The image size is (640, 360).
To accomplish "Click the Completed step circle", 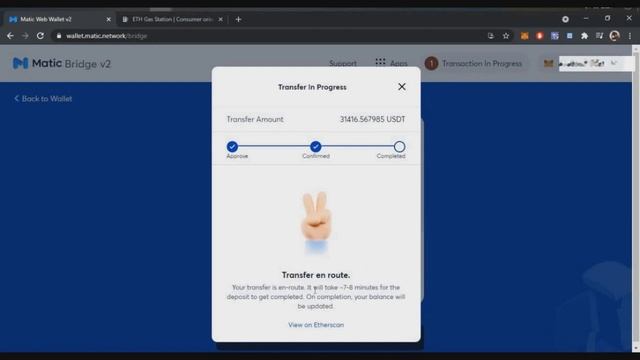I will [399, 147].
